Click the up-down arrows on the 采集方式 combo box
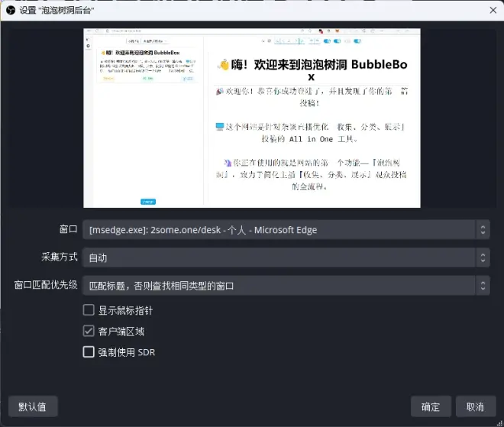This screenshot has width=504, height=427. pos(483,257)
